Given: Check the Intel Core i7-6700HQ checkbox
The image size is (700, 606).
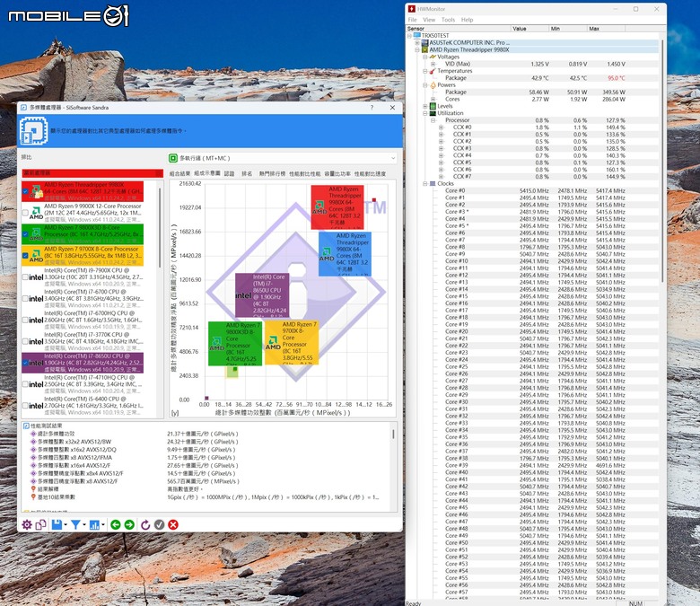Looking at the screenshot, I should 25,320.
